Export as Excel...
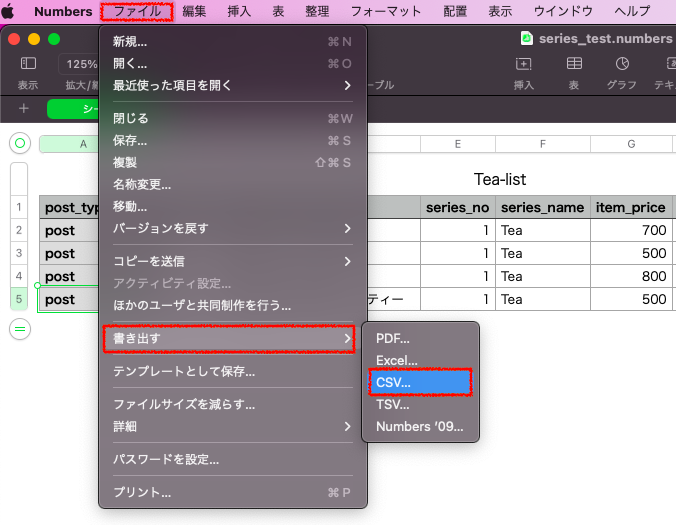 click(420, 360)
